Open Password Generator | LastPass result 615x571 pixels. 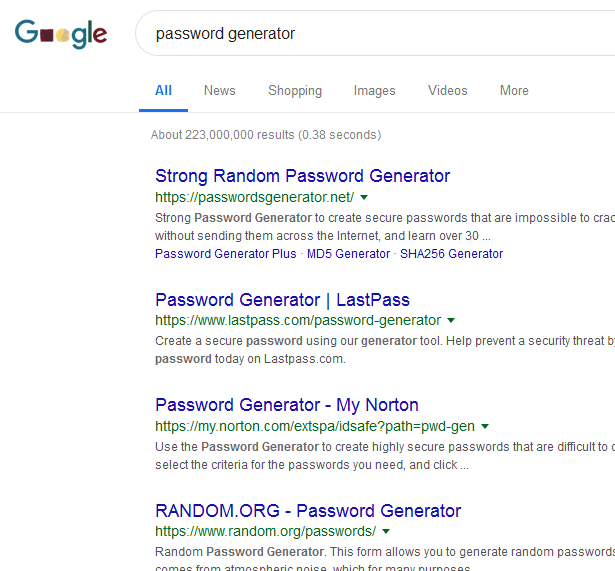[x=282, y=300]
